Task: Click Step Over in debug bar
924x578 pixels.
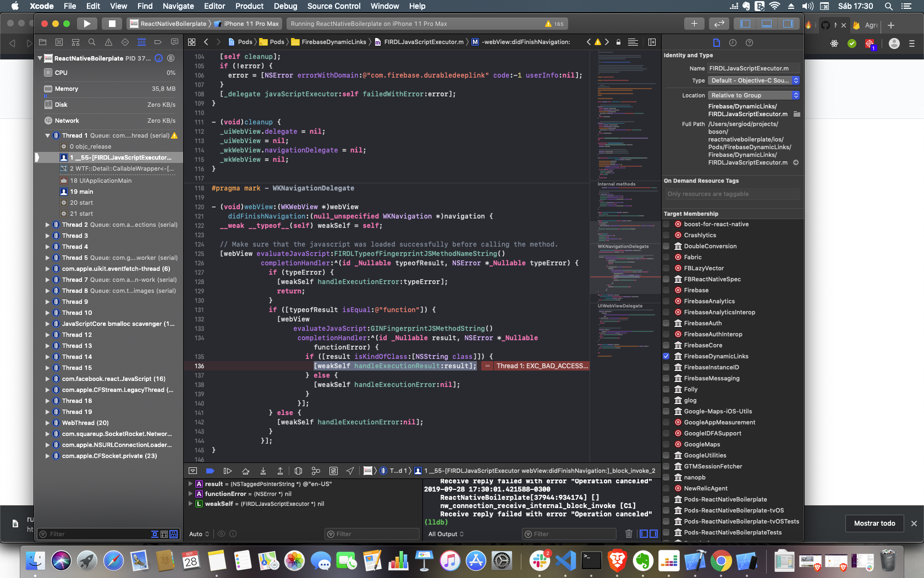Action: (245, 471)
